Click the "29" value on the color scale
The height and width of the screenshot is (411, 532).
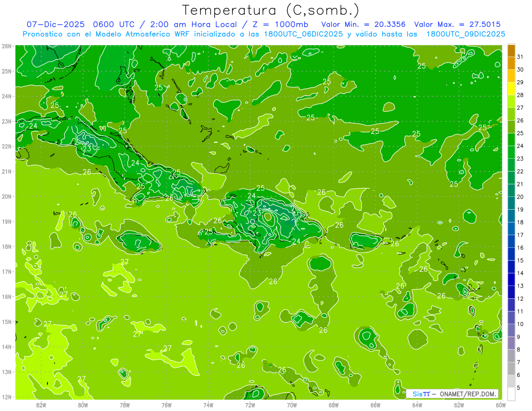[x=520, y=82]
